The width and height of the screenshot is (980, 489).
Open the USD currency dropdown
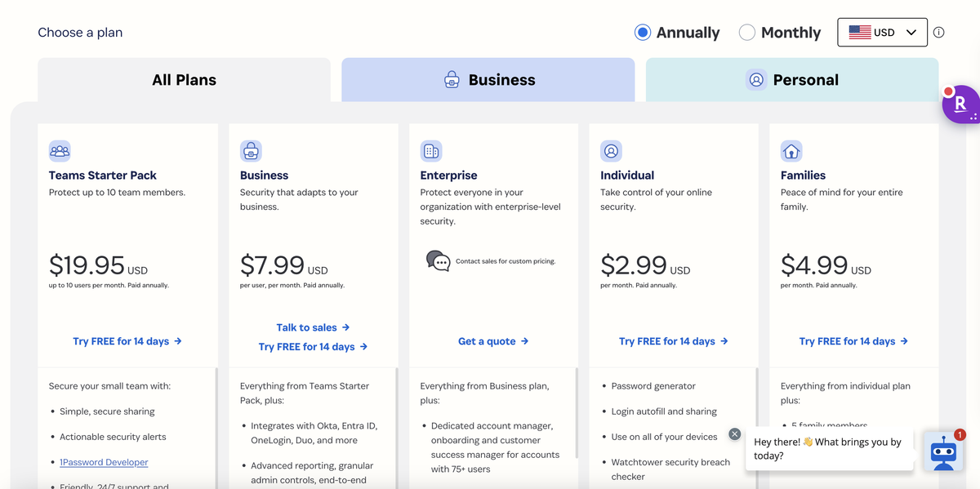click(x=882, y=32)
